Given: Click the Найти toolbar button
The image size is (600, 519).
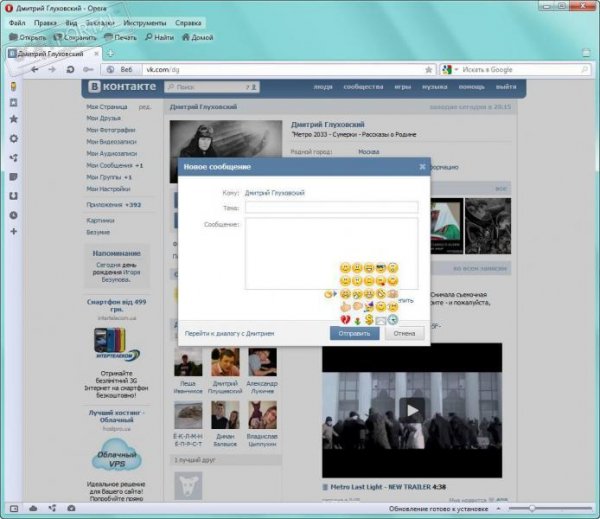Looking at the screenshot, I should point(159,37).
